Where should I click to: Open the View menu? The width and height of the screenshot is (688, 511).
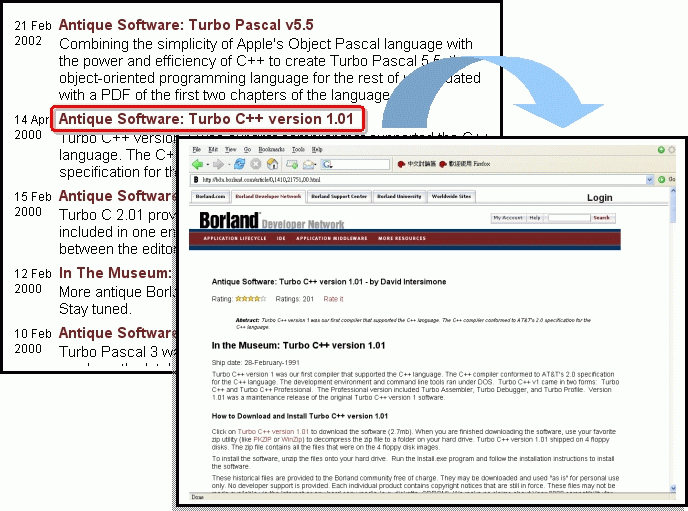point(231,150)
